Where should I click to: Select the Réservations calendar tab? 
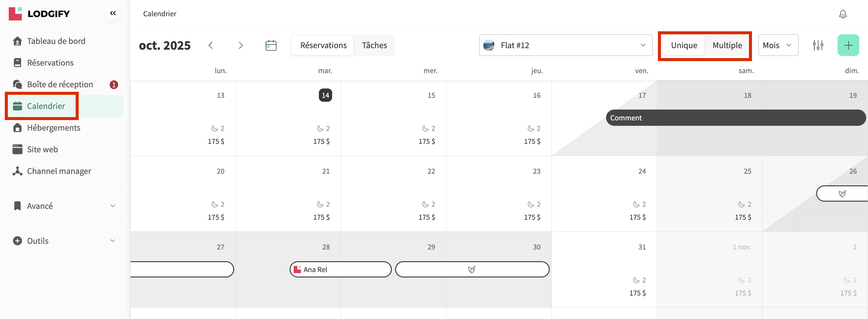323,45
